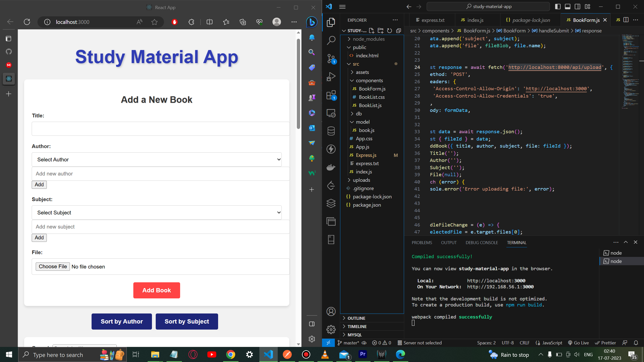This screenshot has height=362, width=644.
Task: Add the page to browser favorites
Action: coord(154,22)
